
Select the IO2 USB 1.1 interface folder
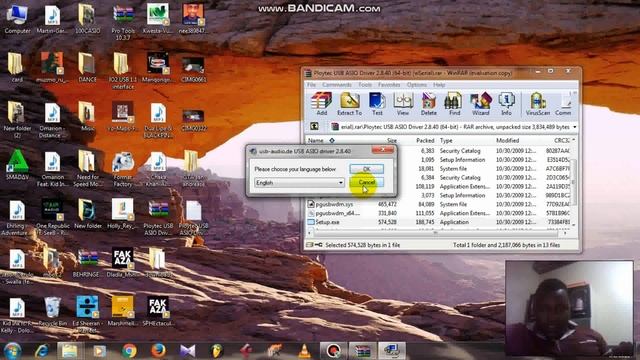click(x=123, y=70)
